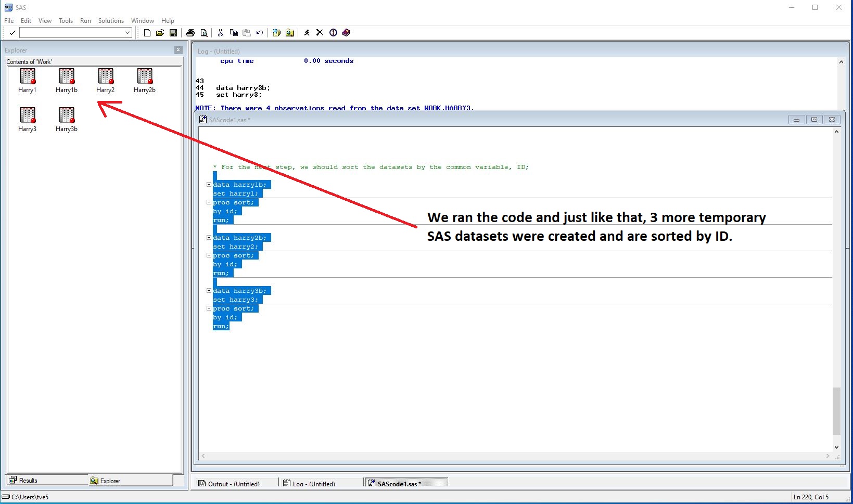
Task: Click the Undo arrow icon
Action: pyautogui.click(x=259, y=33)
